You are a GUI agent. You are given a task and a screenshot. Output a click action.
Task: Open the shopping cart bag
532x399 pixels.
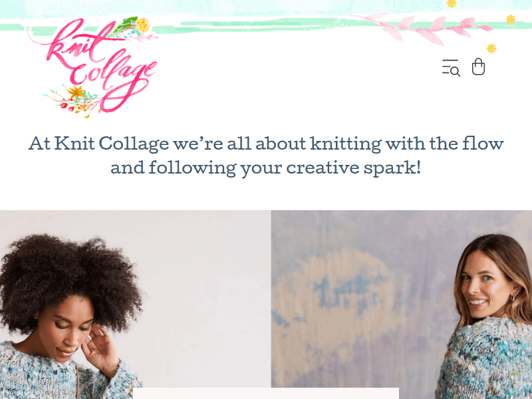(478, 68)
